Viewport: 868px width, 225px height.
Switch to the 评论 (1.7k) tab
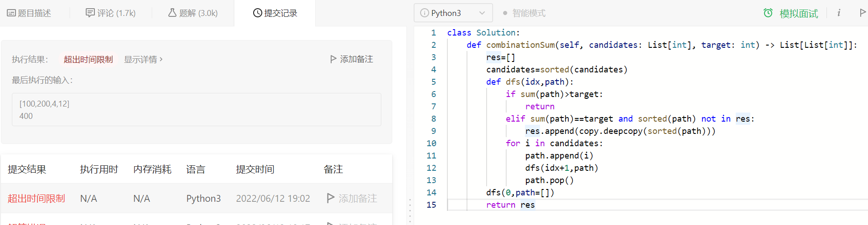pos(111,13)
